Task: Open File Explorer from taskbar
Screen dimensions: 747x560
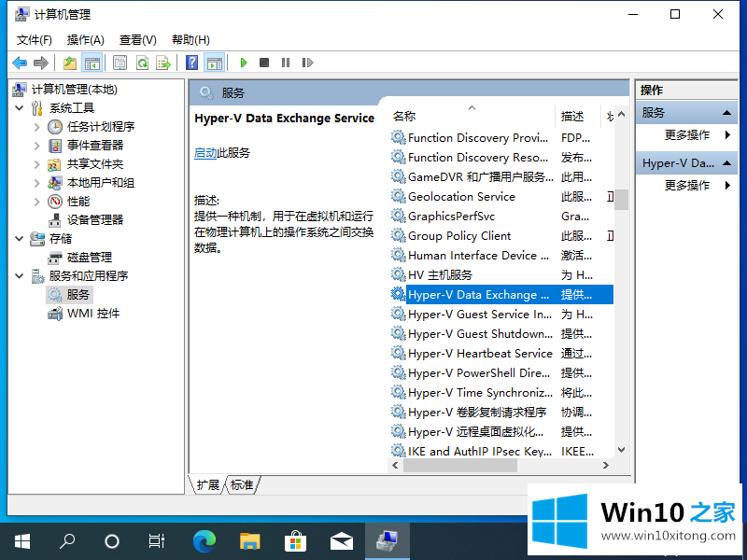Action: point(249,541)
